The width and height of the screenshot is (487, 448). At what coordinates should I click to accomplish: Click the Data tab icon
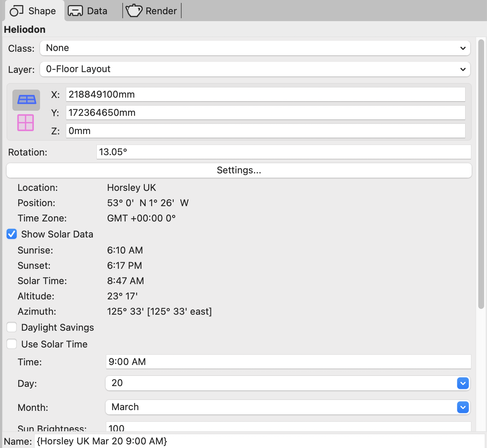coord(75,11)
